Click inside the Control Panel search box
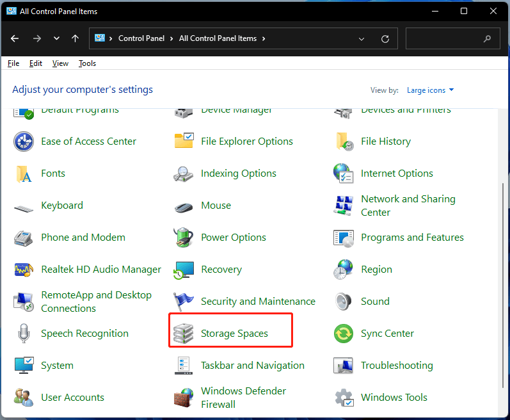The width and height of the screenshot is (510, 420). [453, 38]
